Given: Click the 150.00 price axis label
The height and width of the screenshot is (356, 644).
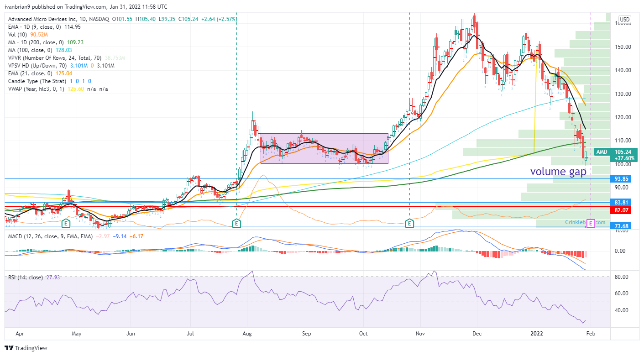Looking at the screenshot, I should click(623, 47).
